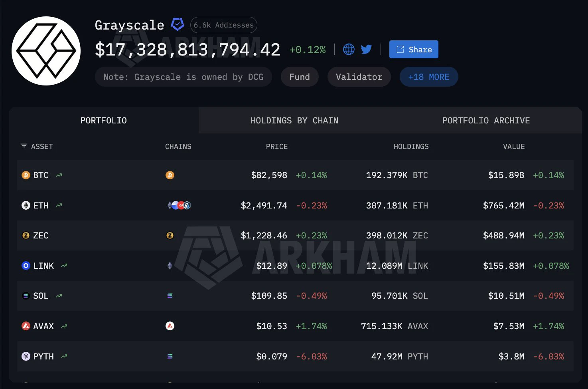Select the Validator tag
588x389 pixels.
click(359, 77)
